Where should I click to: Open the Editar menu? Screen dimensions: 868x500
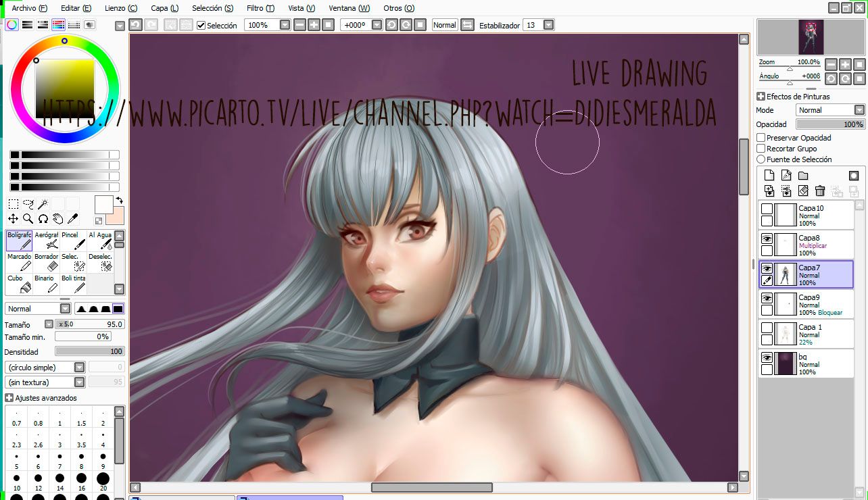tap(76, 8)
